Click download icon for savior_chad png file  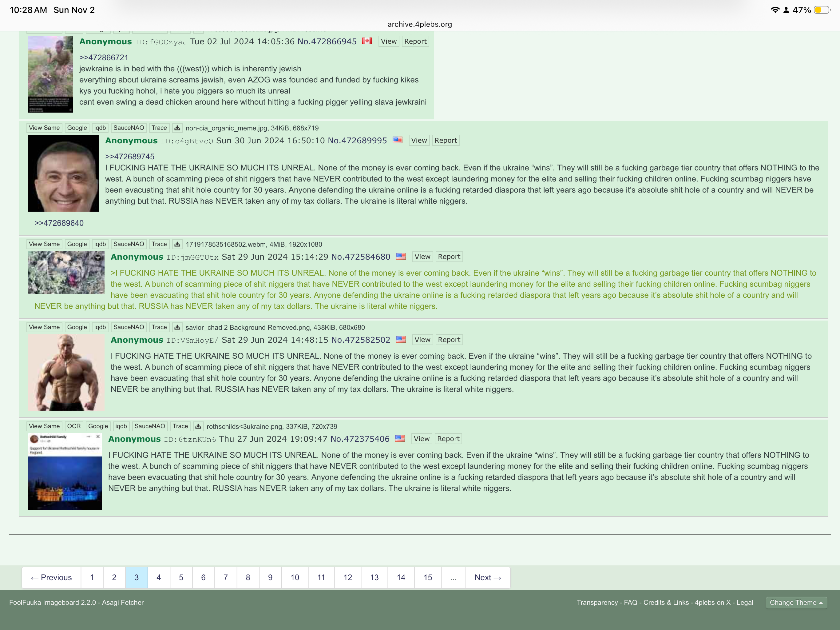pyautogui.click(x=177, y=327)
